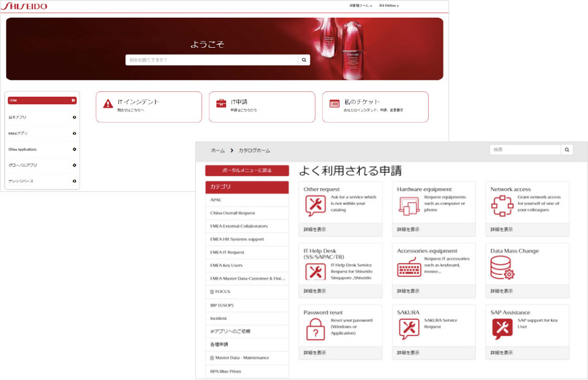588x380 pixels.
Task: Select the China Overall Request category
Action: (247, 213)
